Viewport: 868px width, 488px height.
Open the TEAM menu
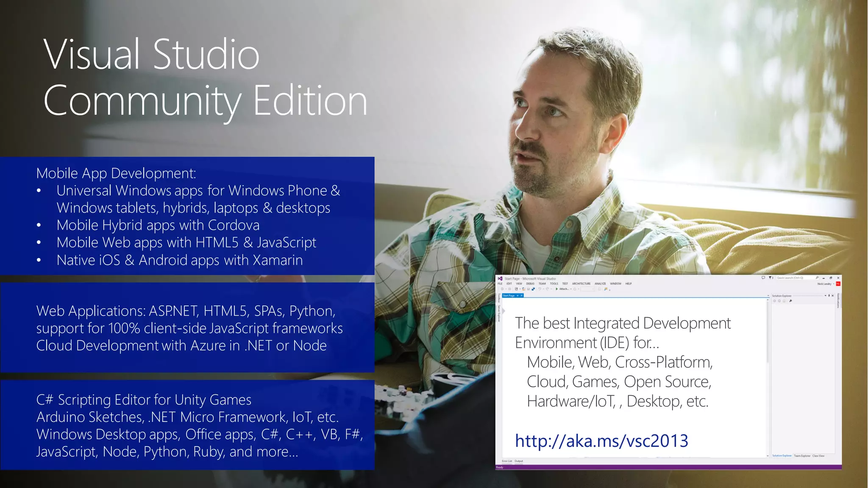(542, 283)
